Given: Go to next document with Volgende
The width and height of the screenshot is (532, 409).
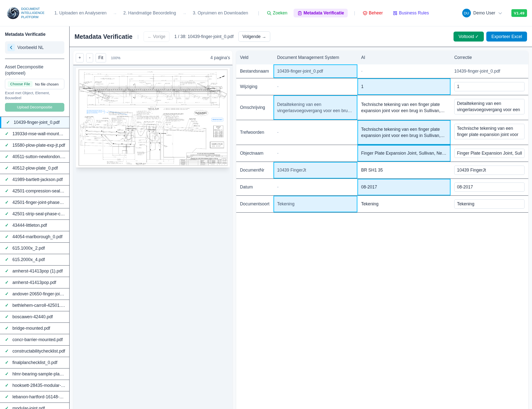Looking at the screenshot, I should [254, 37].
